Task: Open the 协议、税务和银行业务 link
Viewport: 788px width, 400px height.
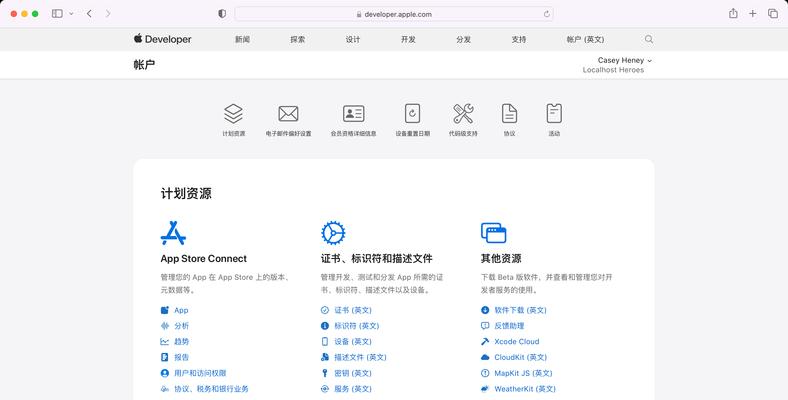Action: tap(211, 388)
